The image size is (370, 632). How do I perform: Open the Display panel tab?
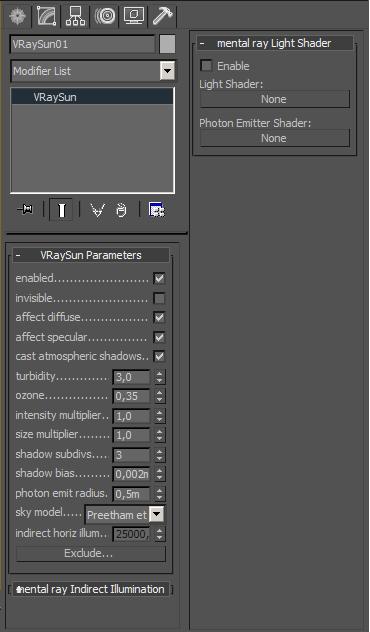pyautogui.click(x=133, y=17)
